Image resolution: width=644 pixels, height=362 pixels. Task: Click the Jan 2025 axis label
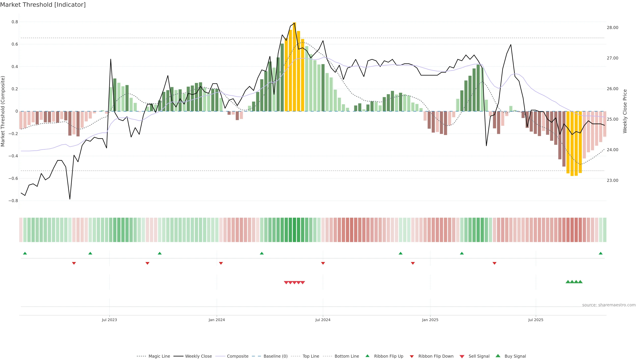click(x=430, y=320)
